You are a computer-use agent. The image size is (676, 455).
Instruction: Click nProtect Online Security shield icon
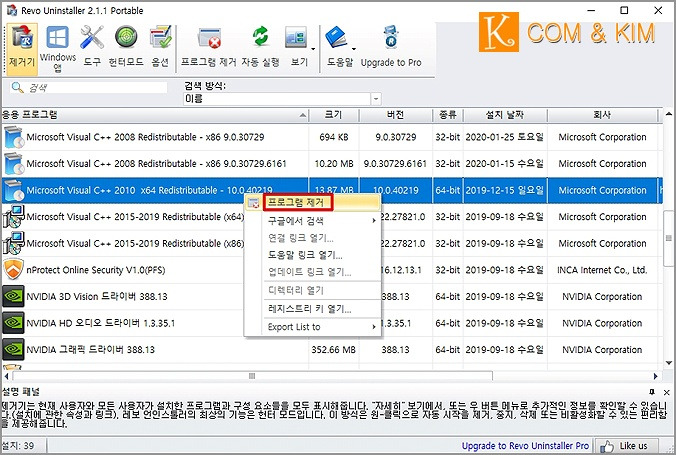13,270
